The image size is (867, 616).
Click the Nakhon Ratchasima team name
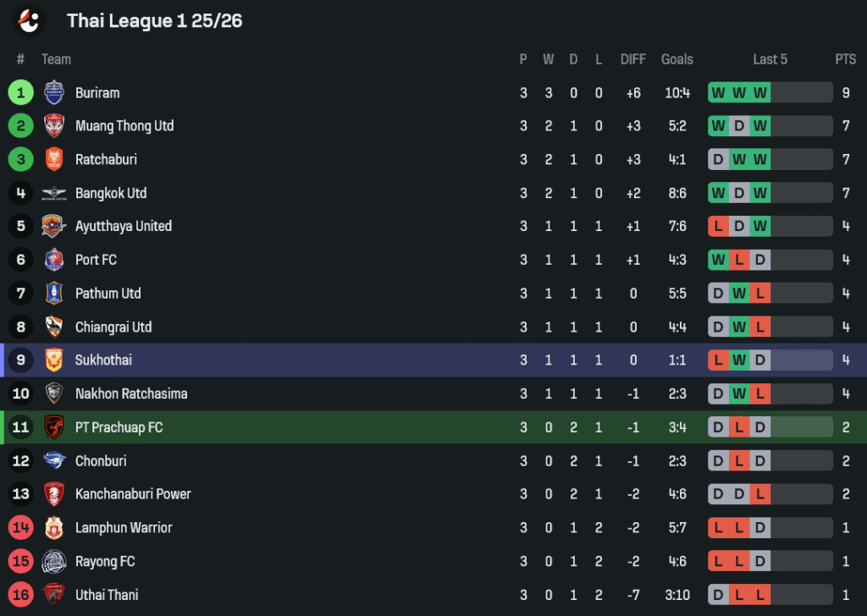point(131,394)
